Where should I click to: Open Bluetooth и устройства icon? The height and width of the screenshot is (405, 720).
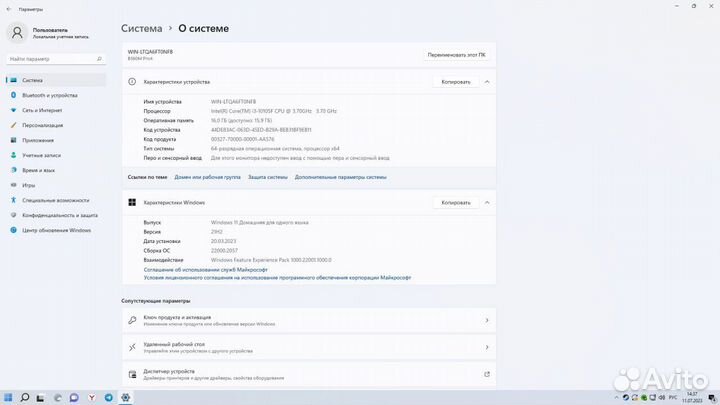coord(13,95)
